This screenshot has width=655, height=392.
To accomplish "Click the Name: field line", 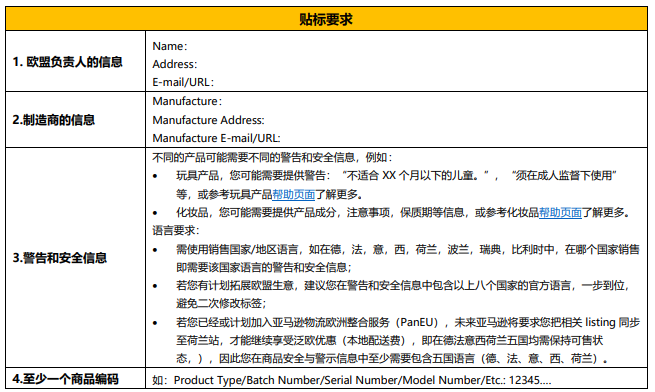I will click(x=170, y=46).
